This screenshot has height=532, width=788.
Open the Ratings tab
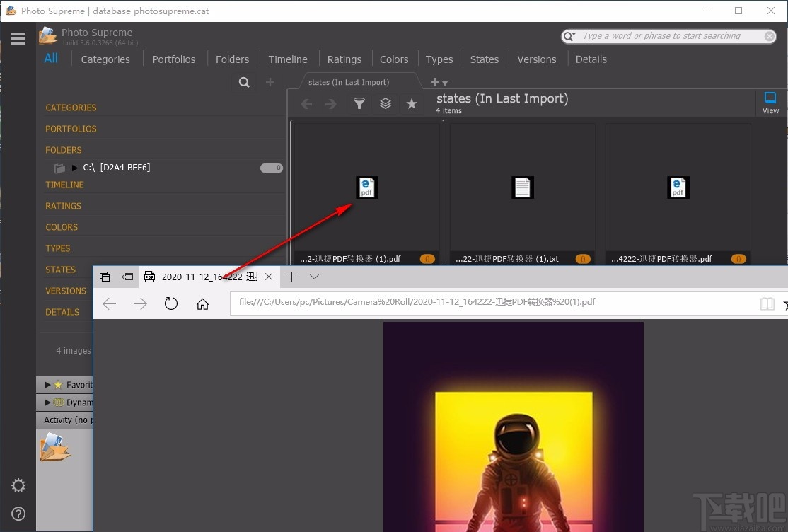344,59
